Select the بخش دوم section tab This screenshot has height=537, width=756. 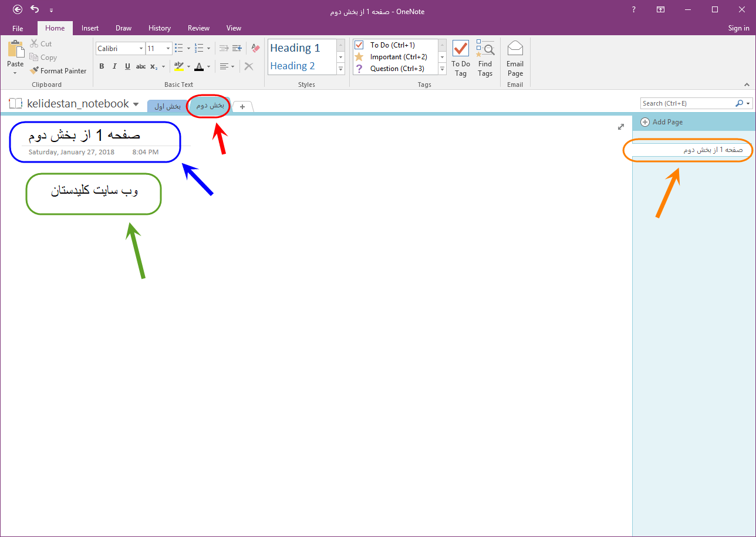[210, 106]
